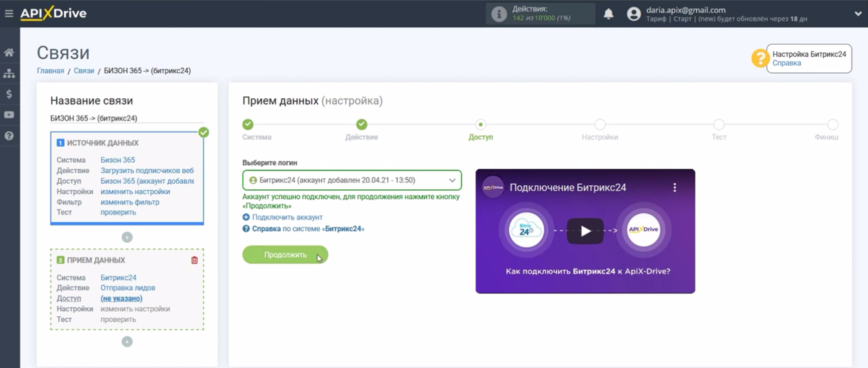Edit the connection name field
868x368 pixels.
(127, 118)
